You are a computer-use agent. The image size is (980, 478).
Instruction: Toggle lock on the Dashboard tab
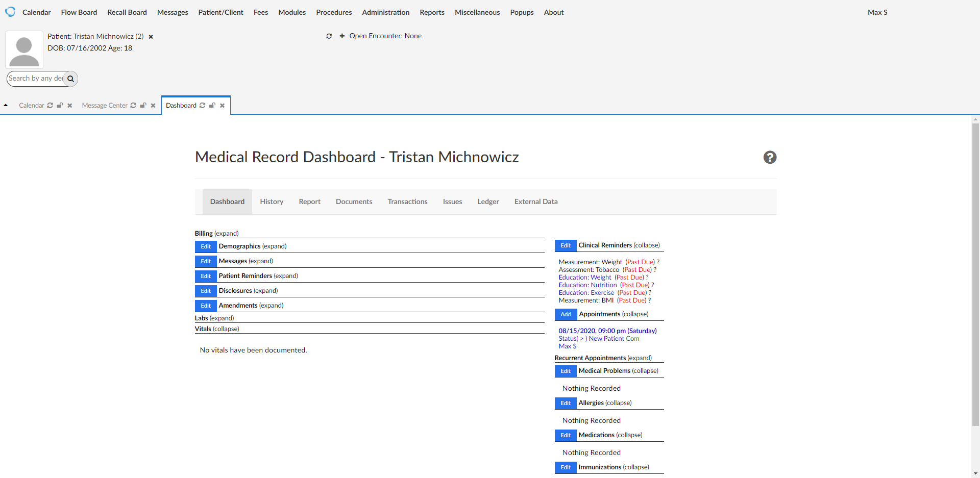tap(212, 106)
